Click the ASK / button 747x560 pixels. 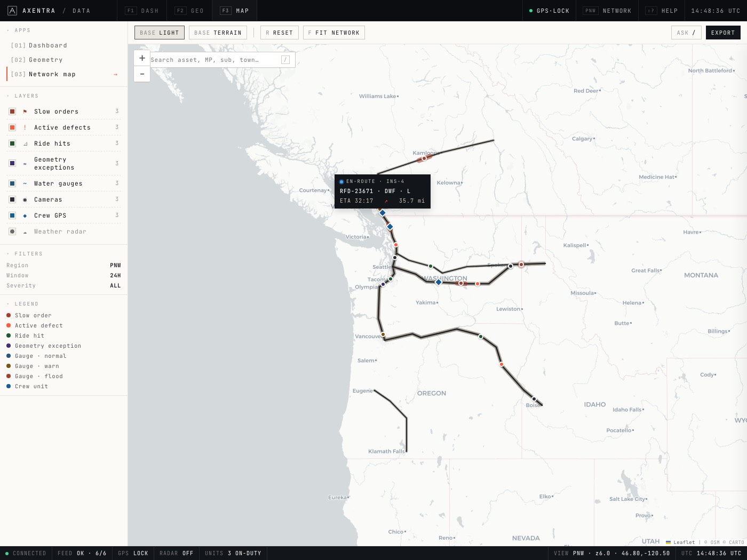tap(686, 33)
